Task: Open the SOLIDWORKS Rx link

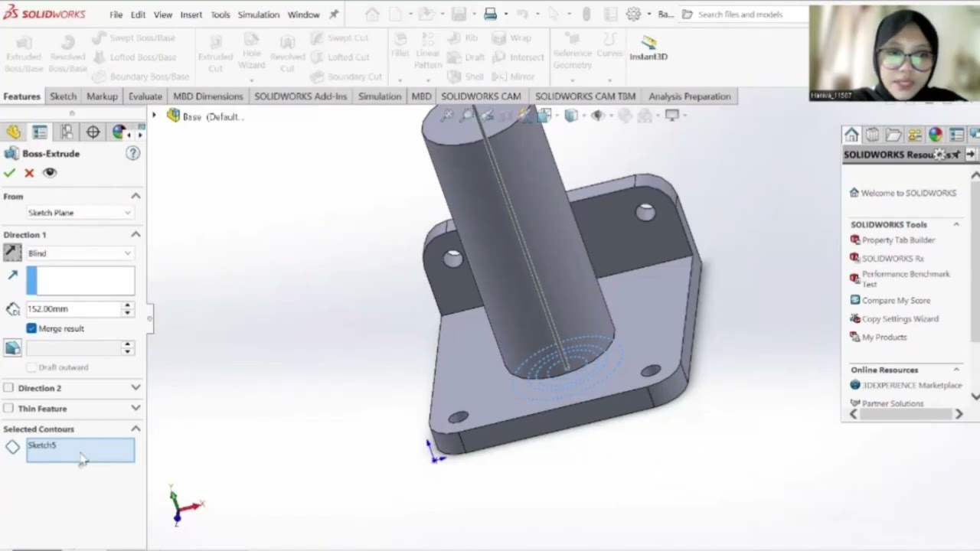Action: pyautogui.click(x=887, y=259)
